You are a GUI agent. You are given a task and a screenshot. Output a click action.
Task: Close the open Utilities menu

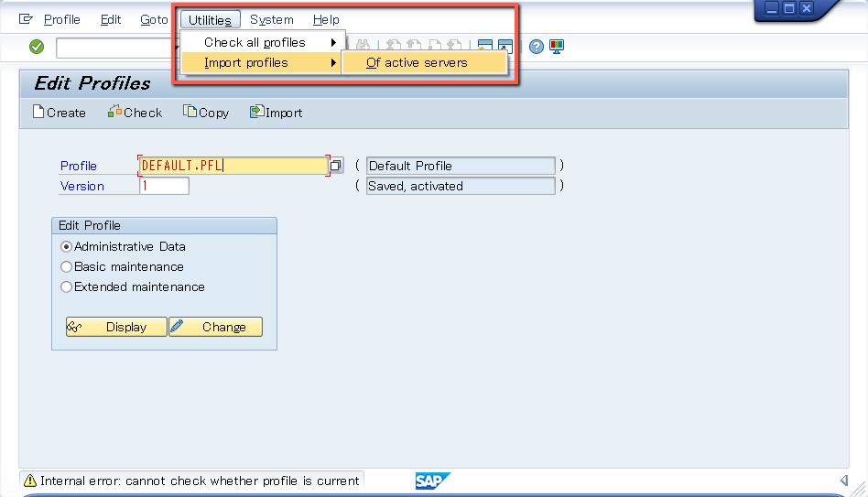tap(211, 19)
